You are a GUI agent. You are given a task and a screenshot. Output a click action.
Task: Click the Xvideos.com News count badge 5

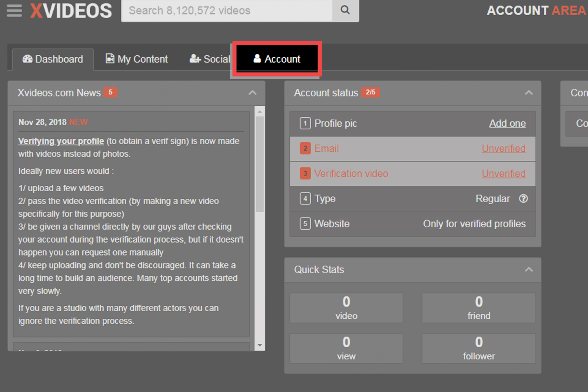[x=111, y=92]
